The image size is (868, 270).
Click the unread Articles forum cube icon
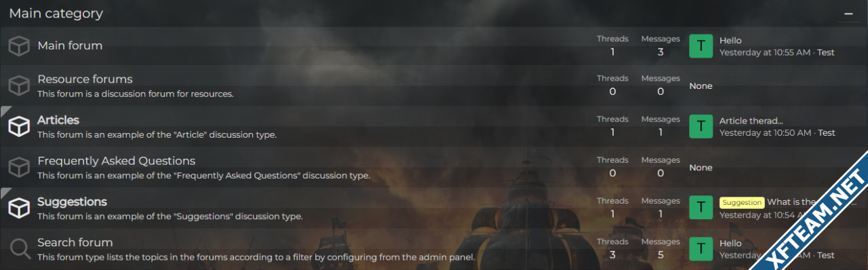coord(19,127)
